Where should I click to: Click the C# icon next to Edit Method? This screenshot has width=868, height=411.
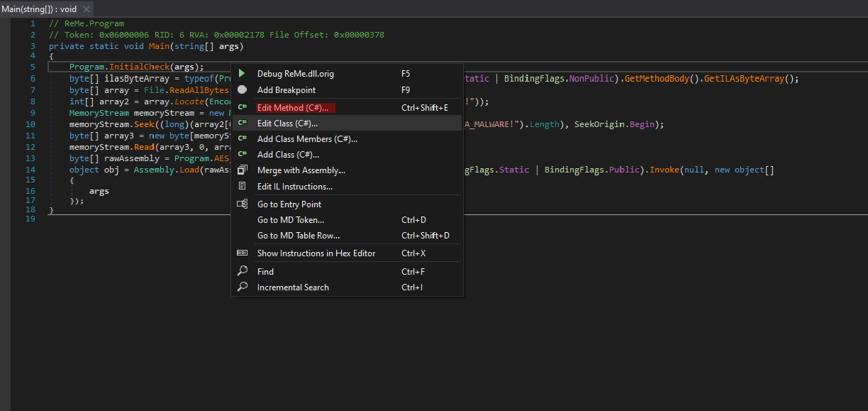coord(243,108)
